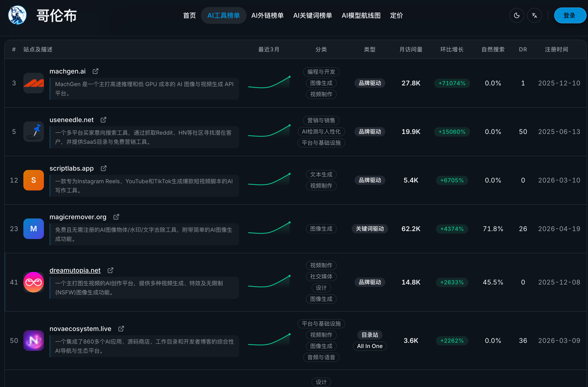Click the 图像生成 tag on machgen.ai
This screenshot has height=387, width=588.
(x=321, y=83)
